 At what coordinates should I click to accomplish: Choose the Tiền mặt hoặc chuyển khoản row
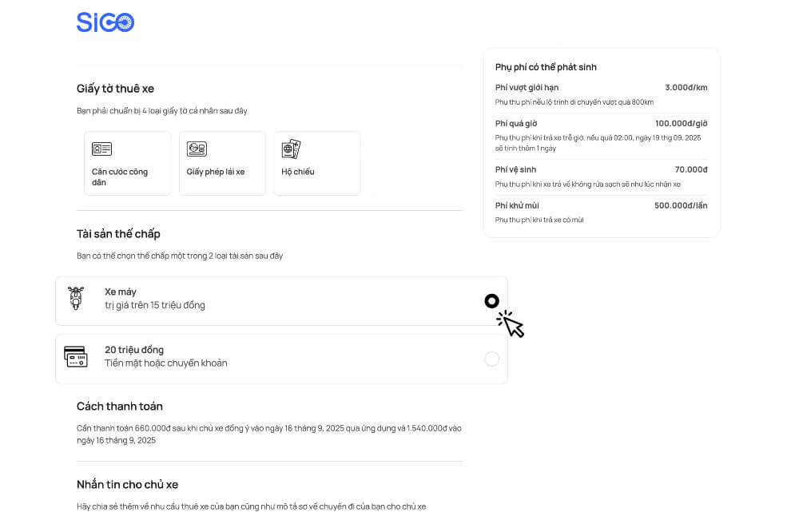280,359
